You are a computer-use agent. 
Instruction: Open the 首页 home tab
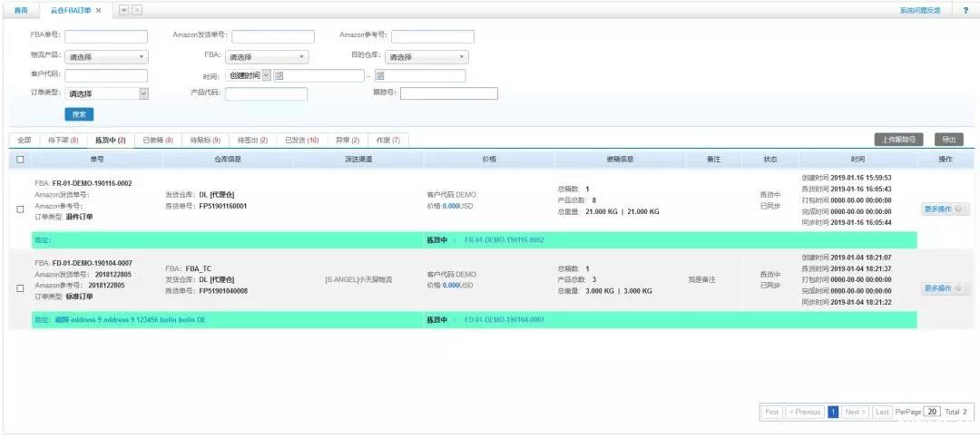coord(20,10)
